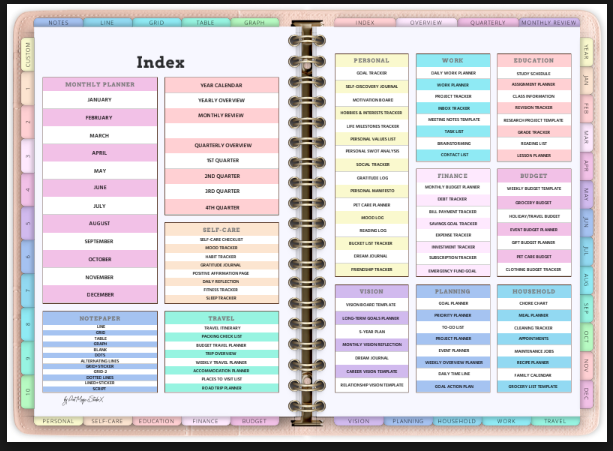613x451 pixels.
Task: Open PET CARE PLANNER
Action: (372, 205)
